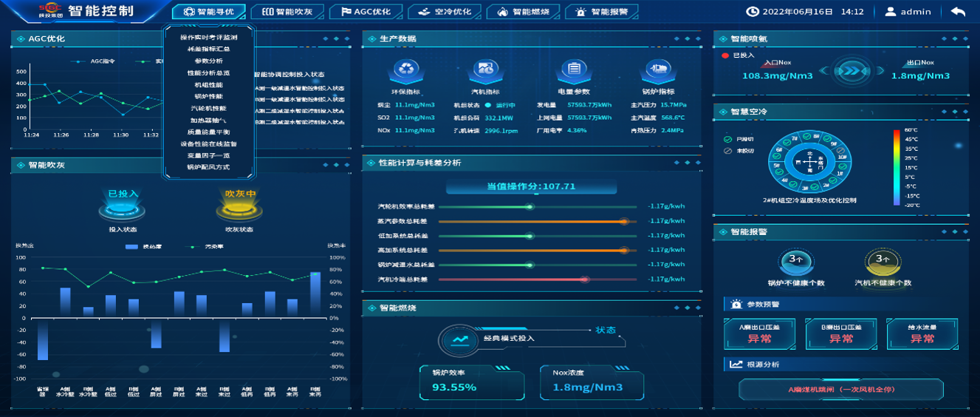
Task: Click the admin user profile icon
Action: tap(891, 12)
